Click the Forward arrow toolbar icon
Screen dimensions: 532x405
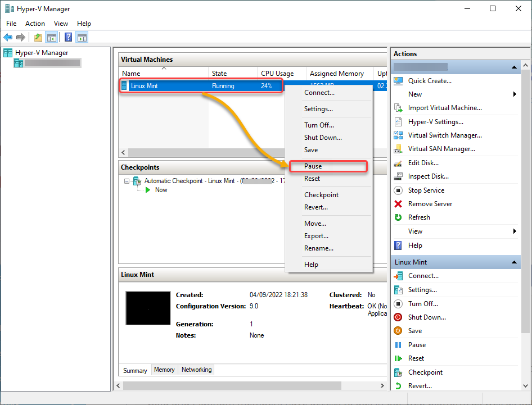coord(21,37)
